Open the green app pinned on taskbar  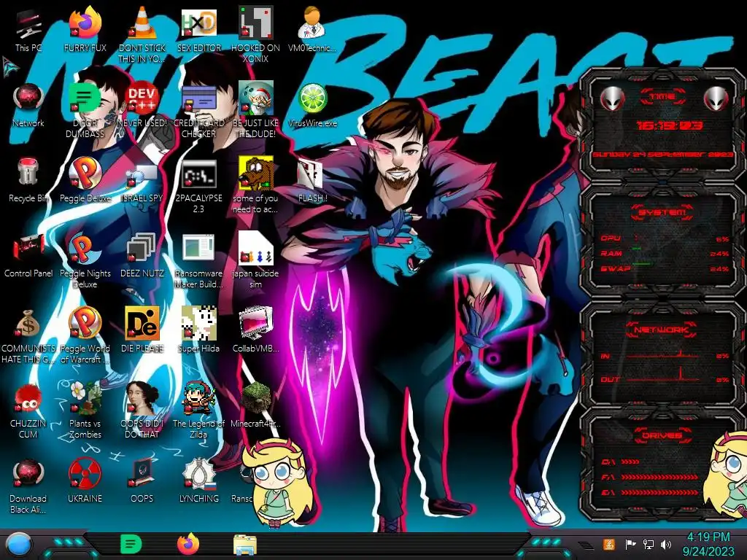(131, 544)
